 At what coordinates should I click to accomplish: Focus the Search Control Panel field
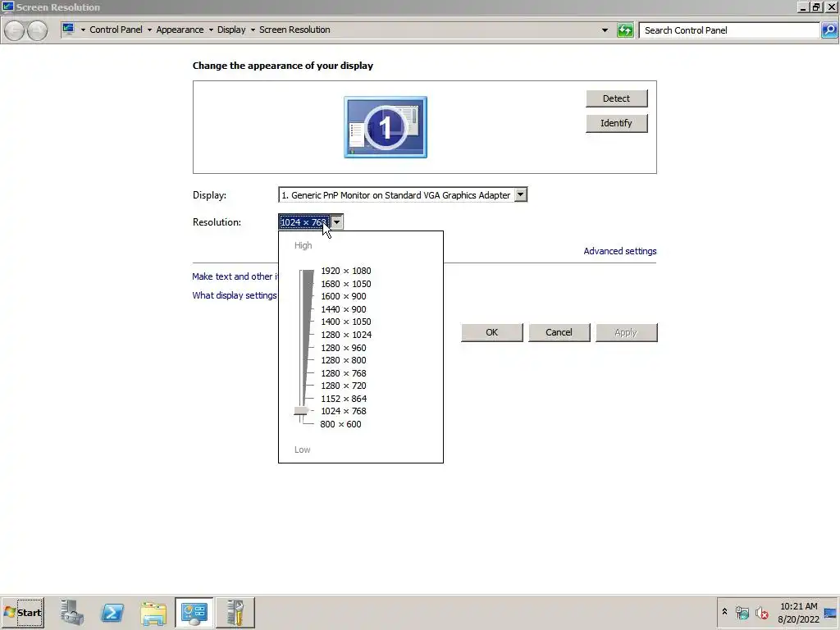tap(729, 30)
